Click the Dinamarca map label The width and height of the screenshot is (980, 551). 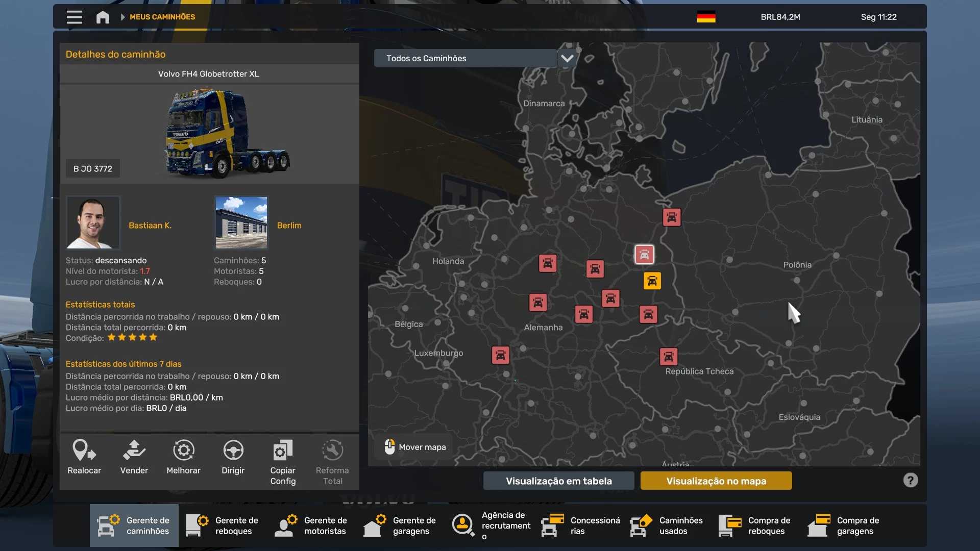tap(544, 104)
